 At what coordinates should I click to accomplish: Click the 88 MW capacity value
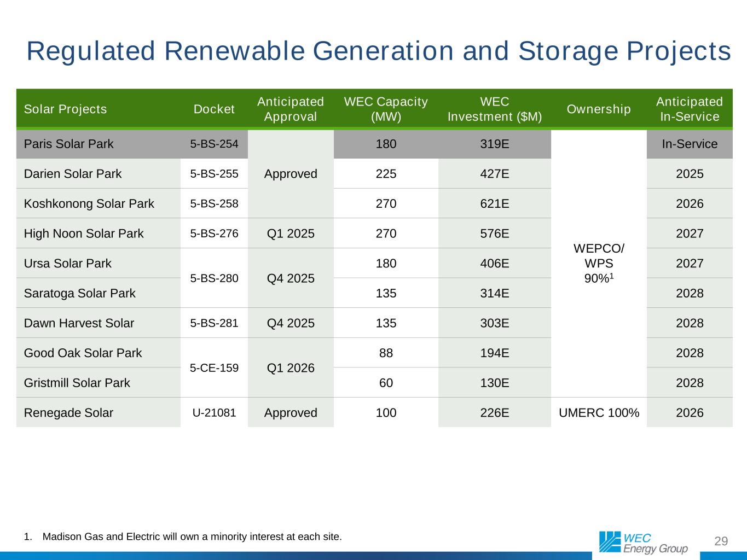click(x=386, y=353)
